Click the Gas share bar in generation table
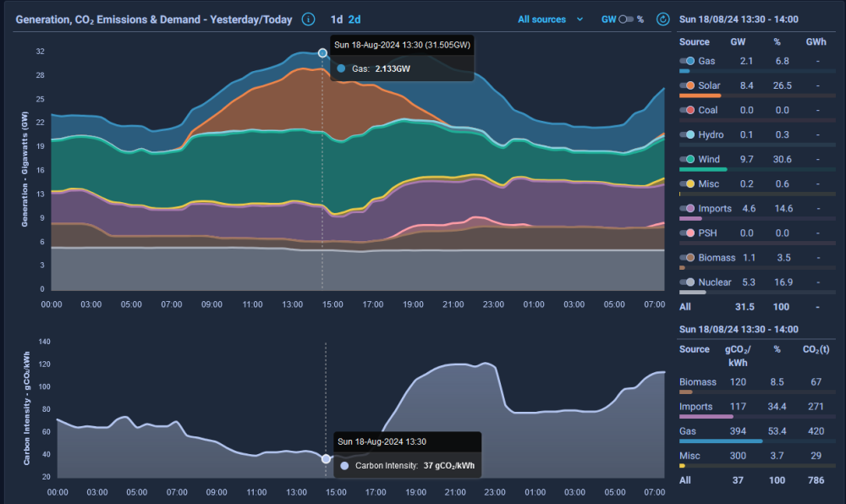 pos(684,71)
